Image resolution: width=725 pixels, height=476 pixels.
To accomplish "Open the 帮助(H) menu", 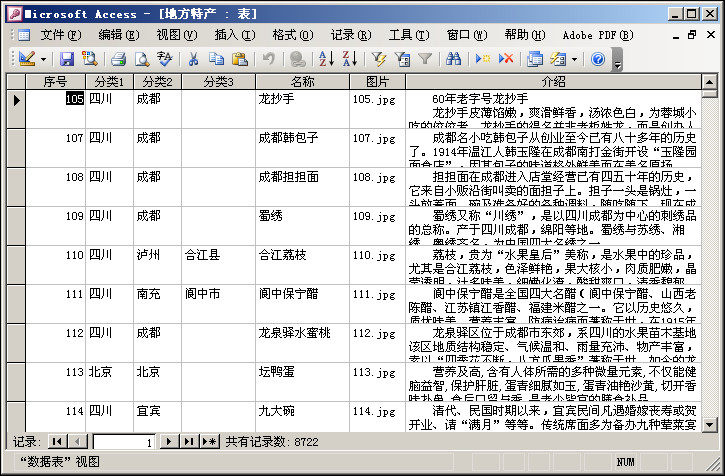I will tap(525, 35).
